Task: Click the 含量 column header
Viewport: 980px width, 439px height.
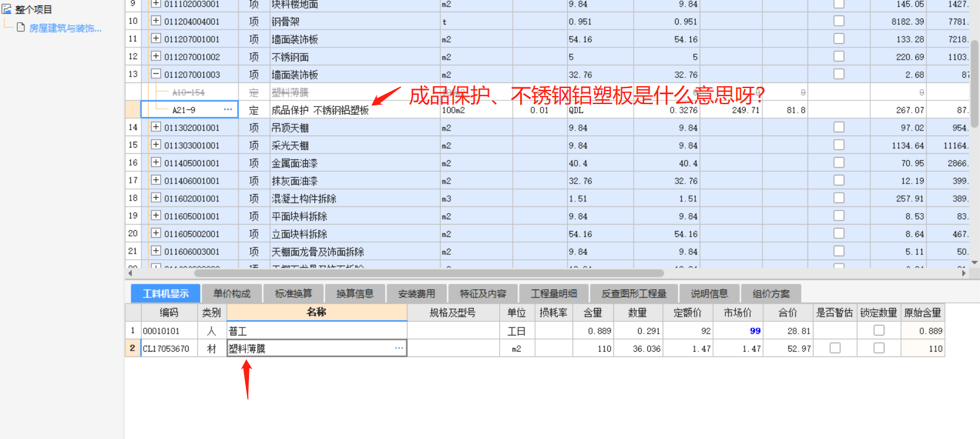Action: pyautogui.click(x=593, y=313)
